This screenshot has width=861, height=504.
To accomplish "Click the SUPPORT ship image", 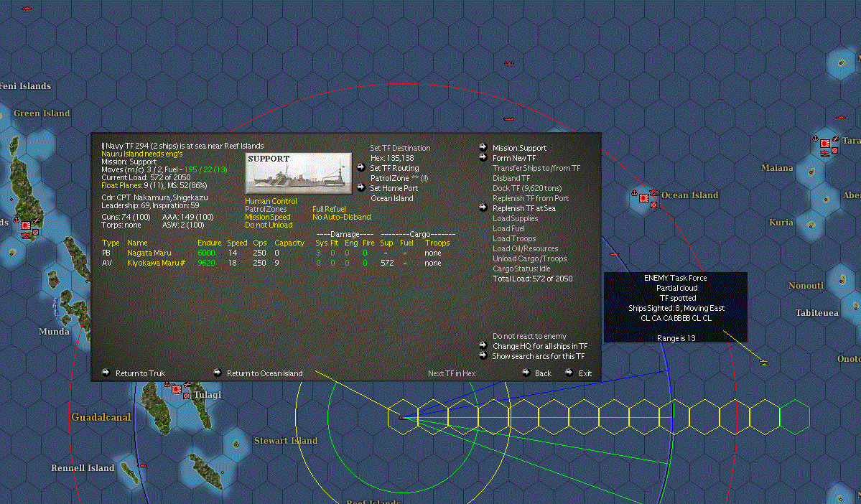I will 298,174.
